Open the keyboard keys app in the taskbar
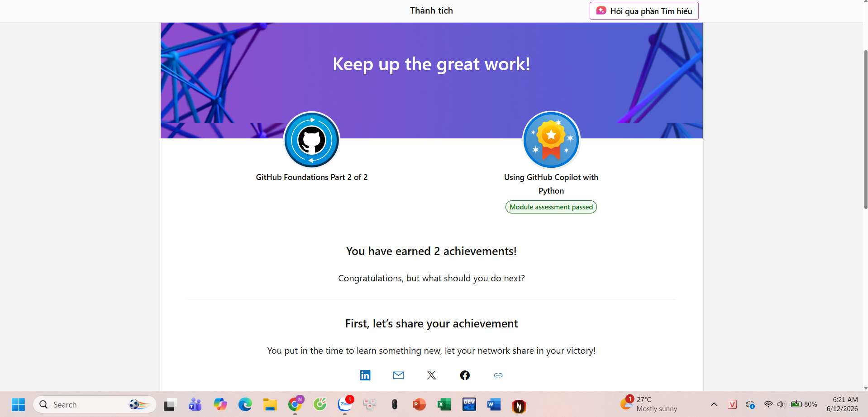Viewport: 868px width, 417px height. [x=370, y=404]
